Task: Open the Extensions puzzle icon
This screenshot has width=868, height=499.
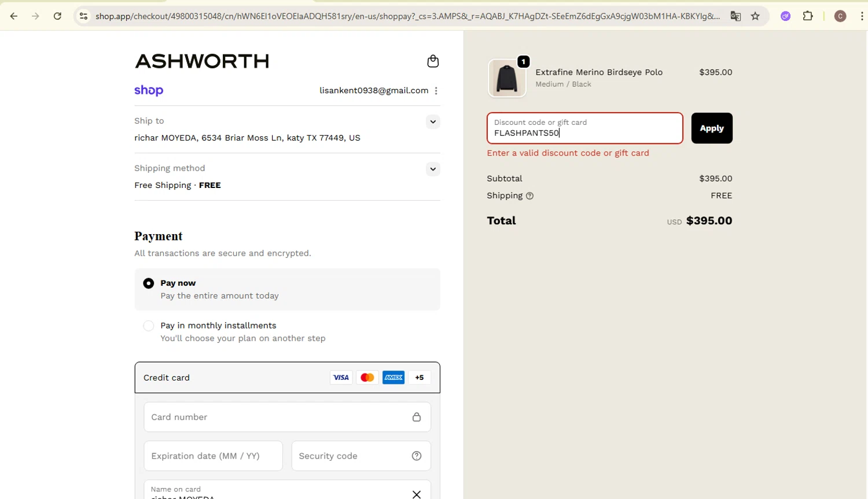Action: (808, 16)
